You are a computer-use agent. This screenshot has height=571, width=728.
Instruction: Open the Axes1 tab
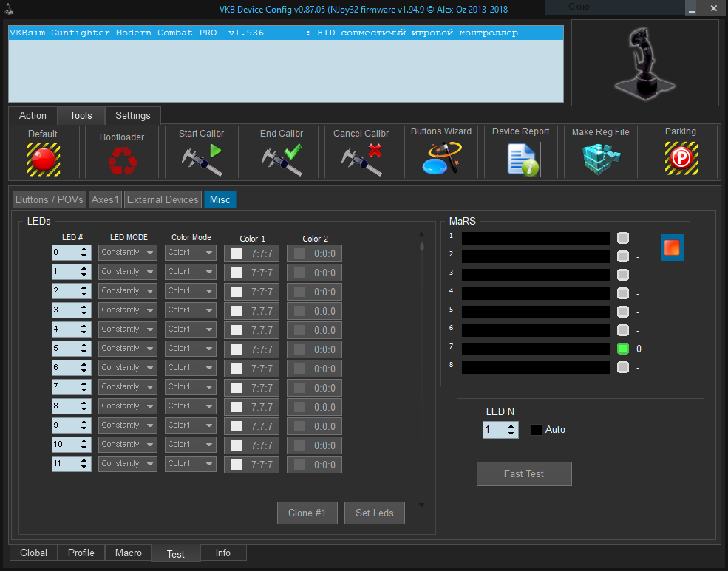pos(106,200)
